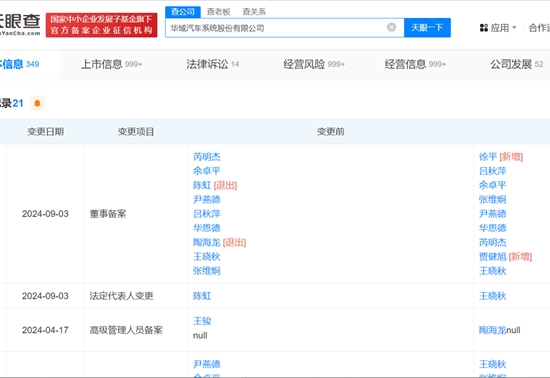Open 陶海龙 marked 退出 link
This screenshot has height=378, width=550.
[x=207, y=242]
